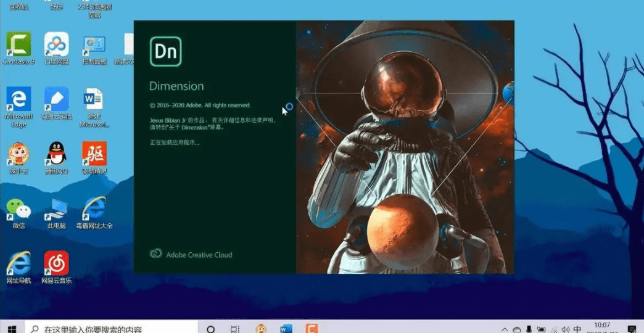
Task: Toggle the 中 input method indicator
Action: pyautogui.click(x=577, y=329)
